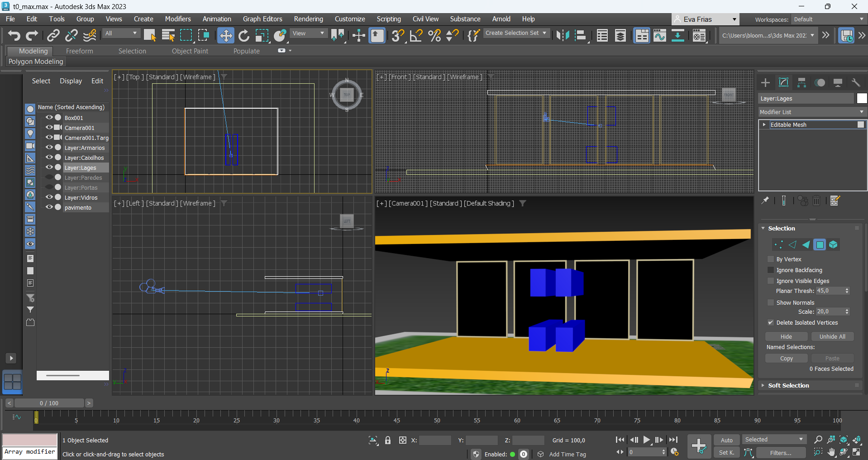Click the object color swatch beside Layer:Lages
This screenshot has width=868, height=460.
click(862, 98)
